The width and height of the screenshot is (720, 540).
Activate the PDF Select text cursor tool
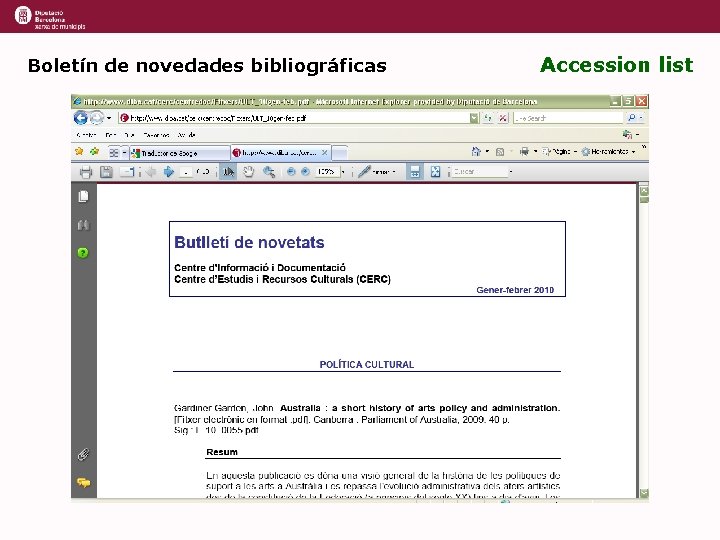[x=228, y=172]
